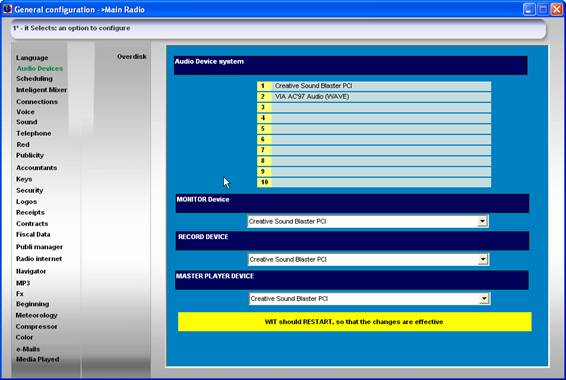This screenshot has height=380, width=566.
Task: Click the app icon in title bar
Action: click(7, 9)
